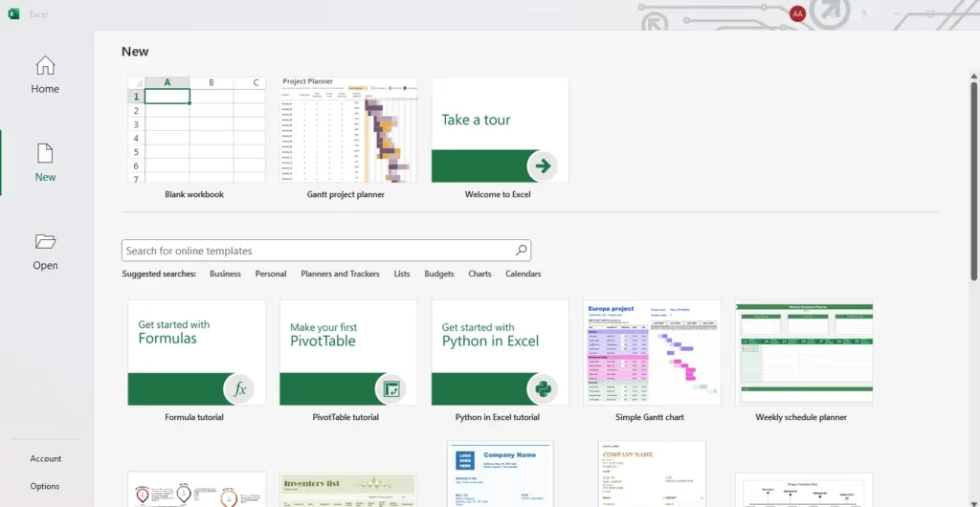
Task: Open the Simple Gantt chart template thumbnail
Action: point(652,352)
